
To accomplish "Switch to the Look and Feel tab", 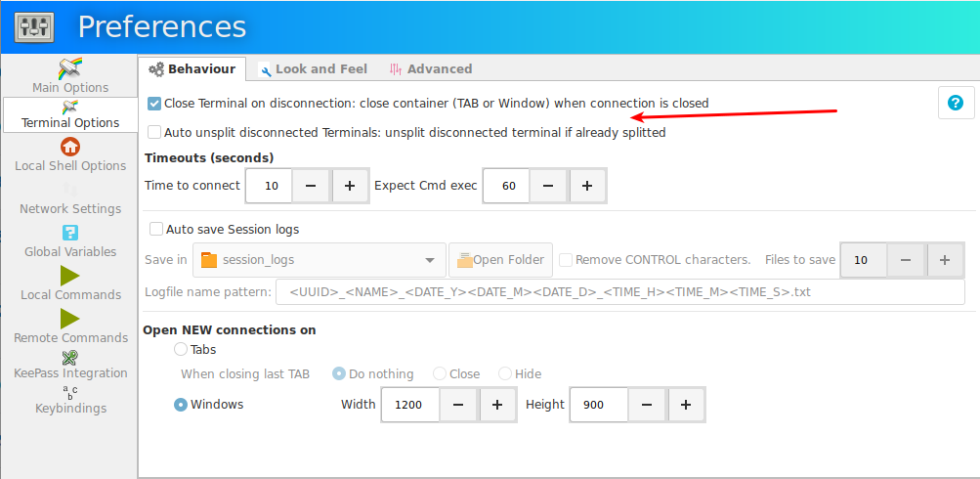I will pos(314,68).
